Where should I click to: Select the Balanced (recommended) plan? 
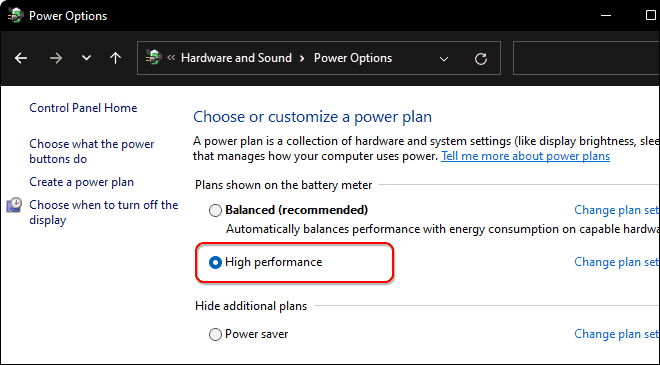[215, 210]
